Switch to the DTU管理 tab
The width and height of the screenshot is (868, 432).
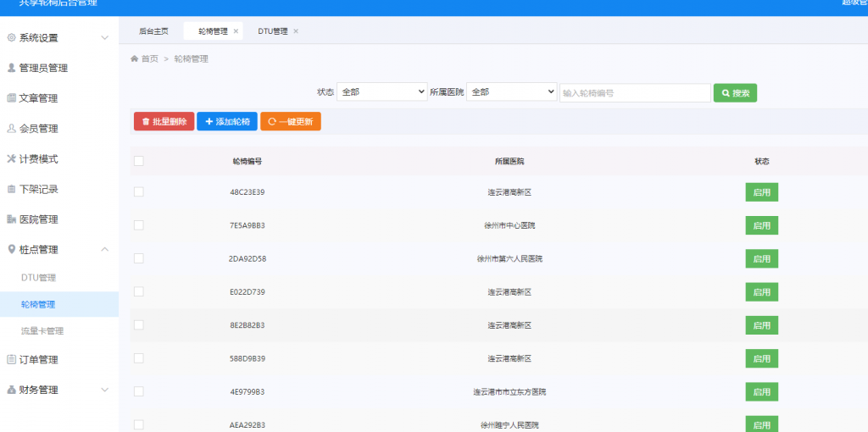[273, 31]
